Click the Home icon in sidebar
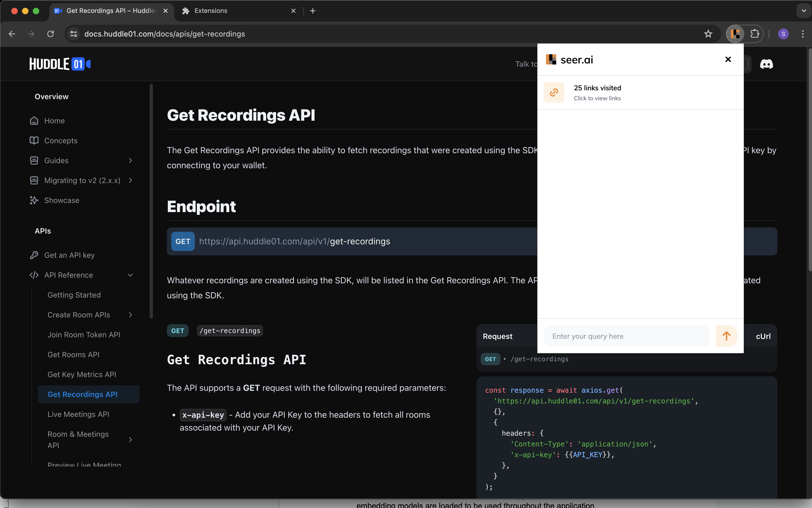Screen dimensions: 812x508 [34, 121]
